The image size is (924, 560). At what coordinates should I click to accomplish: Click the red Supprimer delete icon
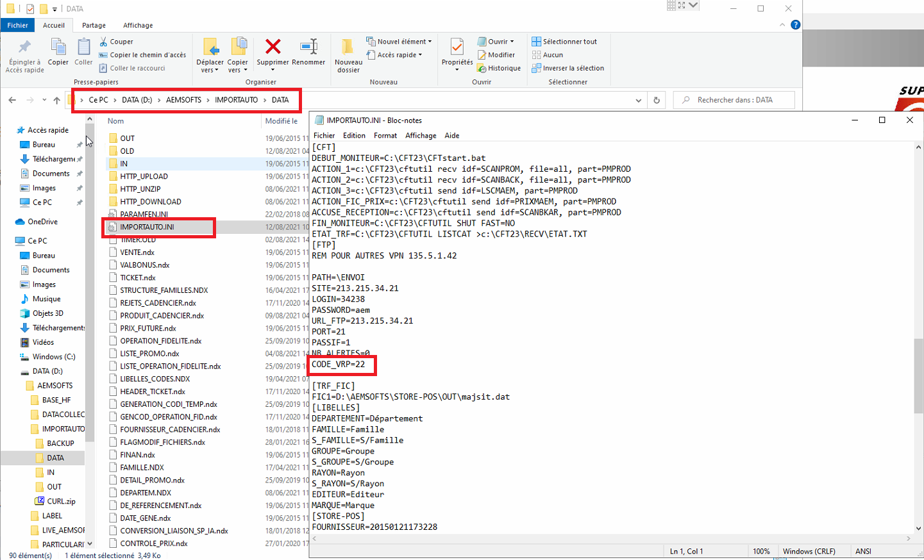click(273, 47)
